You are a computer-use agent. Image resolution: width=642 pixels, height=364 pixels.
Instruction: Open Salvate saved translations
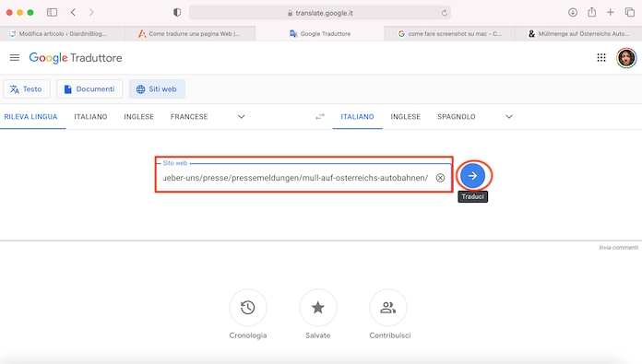(318, 308)
